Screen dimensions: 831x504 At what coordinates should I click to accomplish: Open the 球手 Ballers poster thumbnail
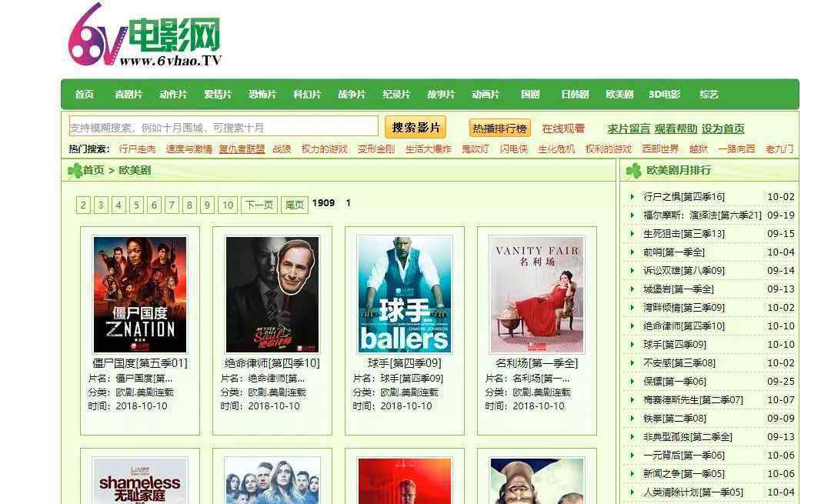[x=405, y=295]
